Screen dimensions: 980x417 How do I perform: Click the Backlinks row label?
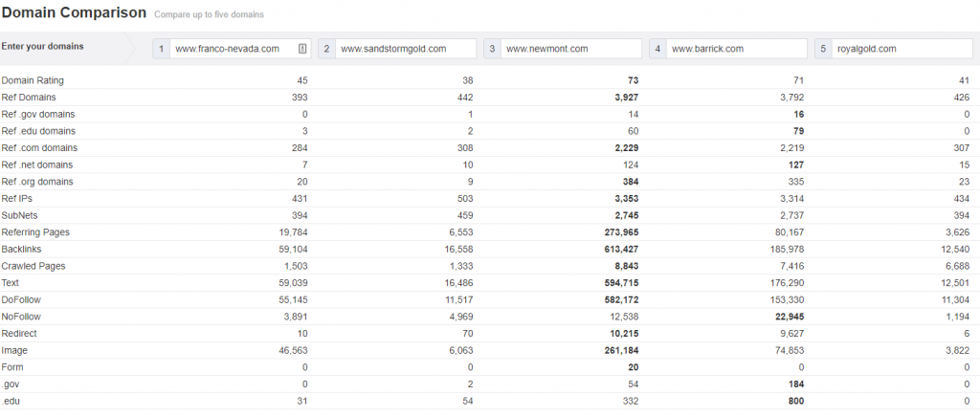(x=21, y=249)
